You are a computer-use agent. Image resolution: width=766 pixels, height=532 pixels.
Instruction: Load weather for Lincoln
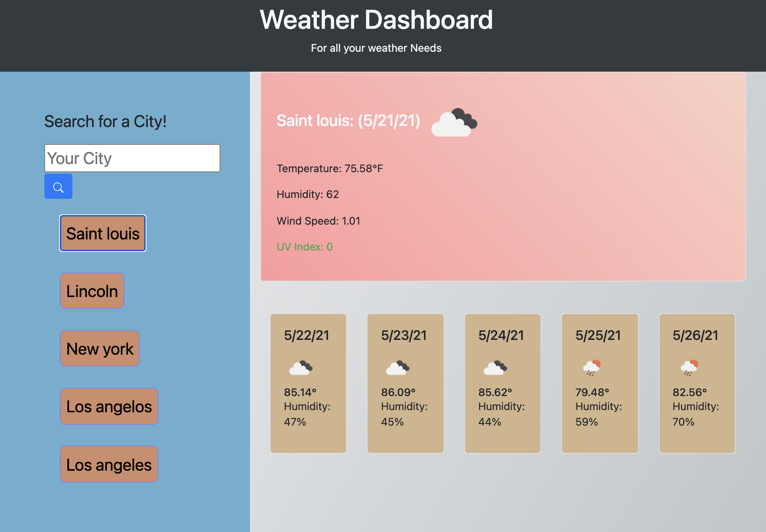(x=92, y=291)
